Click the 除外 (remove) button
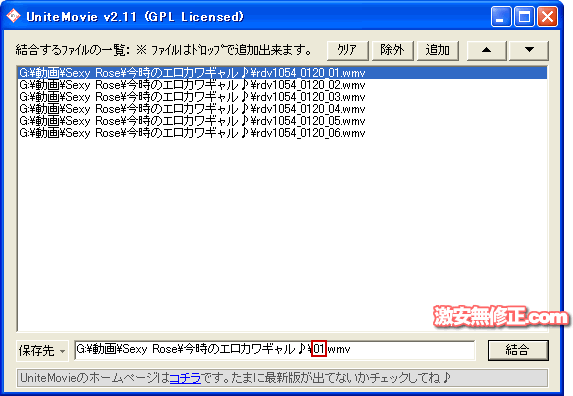This screenshot has height=396, width=573. [392, 50]
